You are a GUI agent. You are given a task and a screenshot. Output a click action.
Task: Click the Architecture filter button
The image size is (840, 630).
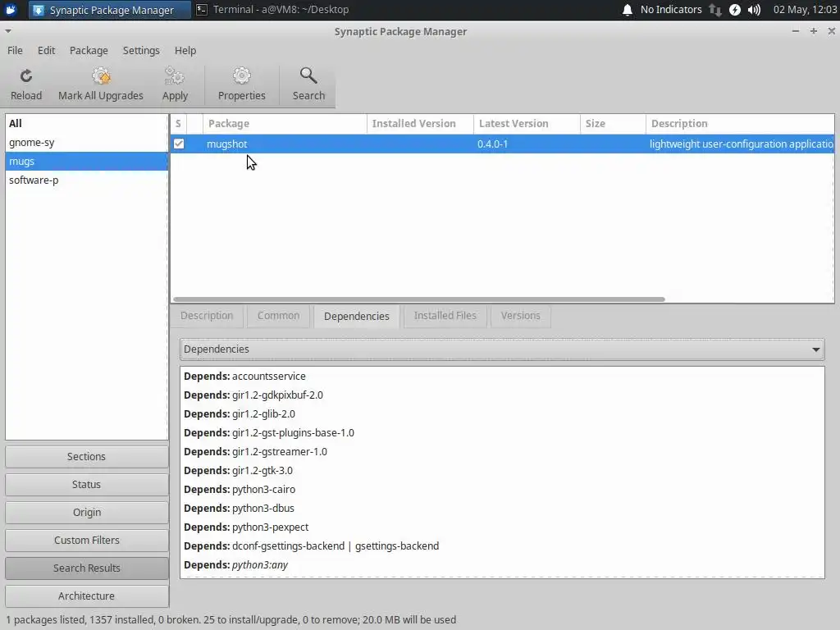(86, 596)
